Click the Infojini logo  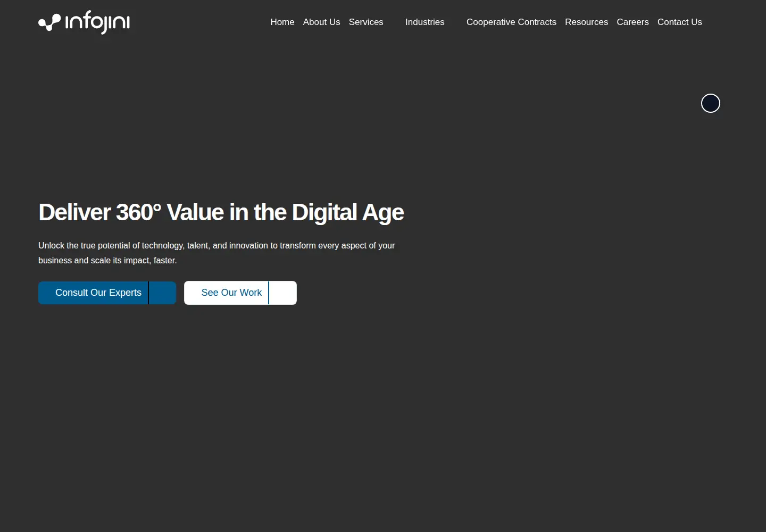tap(84, 22)
